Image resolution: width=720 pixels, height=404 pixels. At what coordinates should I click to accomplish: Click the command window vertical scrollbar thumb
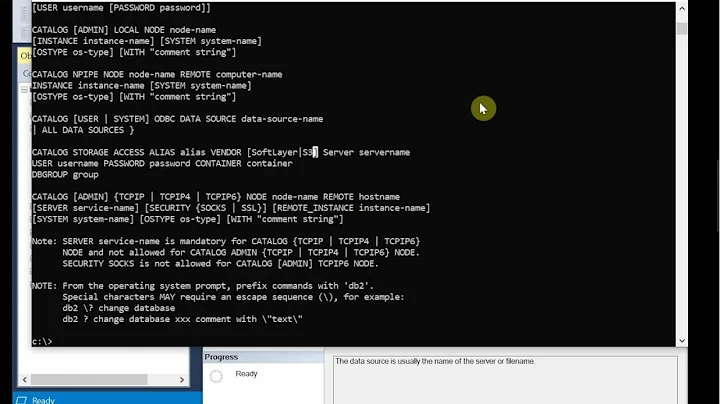click(x=682, y=28)
